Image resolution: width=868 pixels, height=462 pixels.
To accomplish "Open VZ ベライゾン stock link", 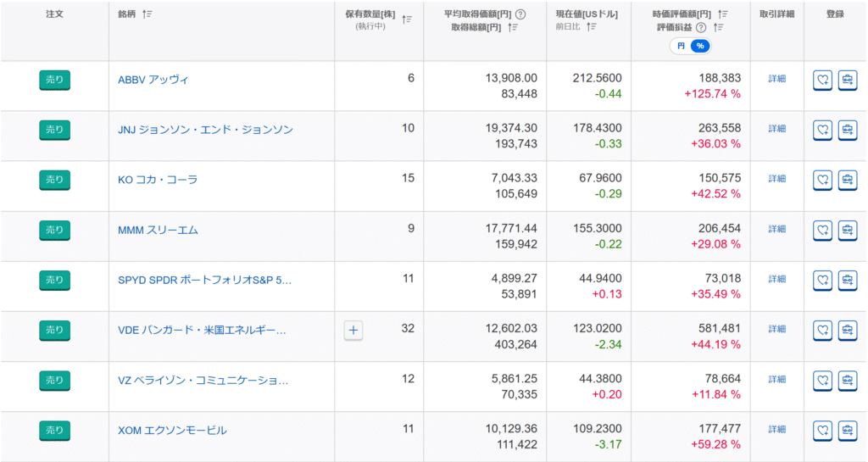I will (x=203, y=381).
